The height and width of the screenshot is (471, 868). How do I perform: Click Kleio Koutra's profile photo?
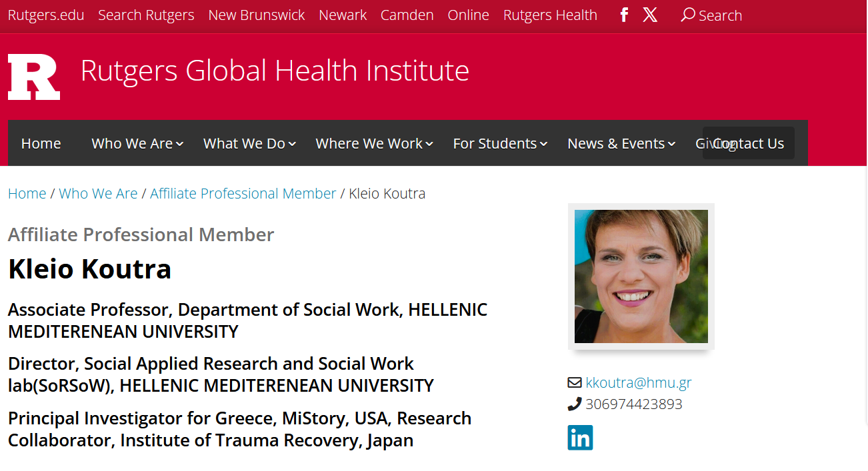[x=641, y=276]
